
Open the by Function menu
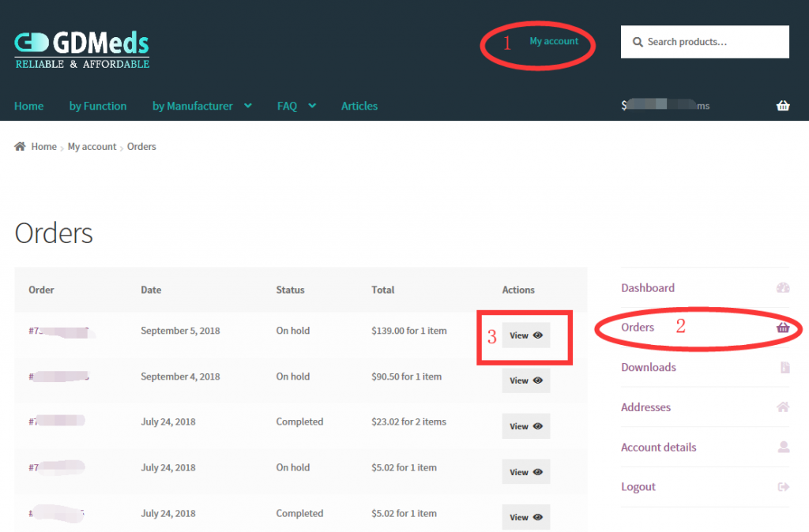[97, 105]
